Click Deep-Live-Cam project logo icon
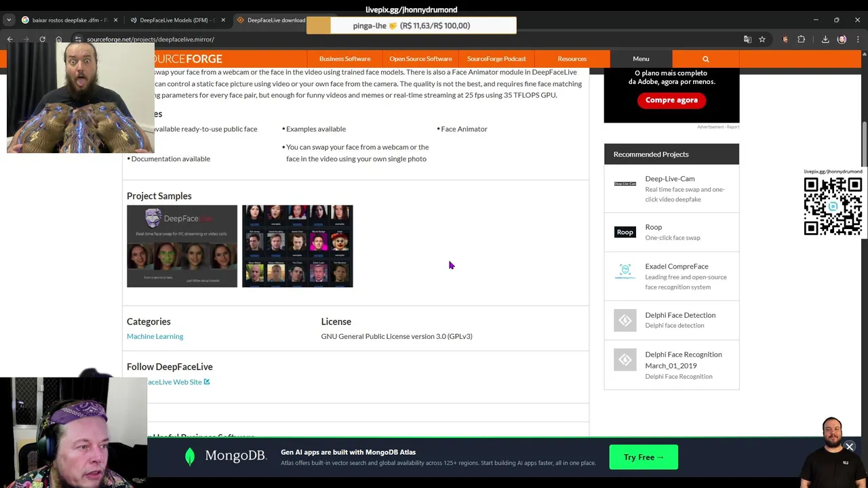This screenshot has width=868, height=488. [x=625, y=184]
